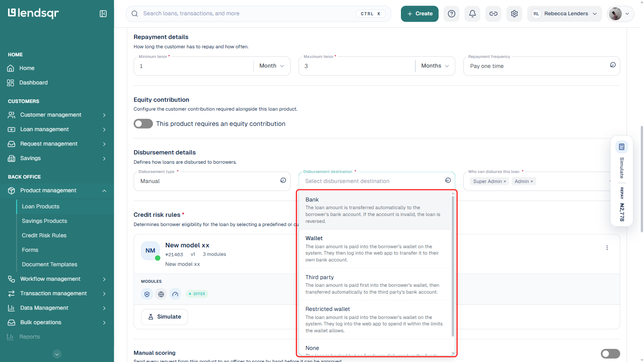Click the Customer management people icon

[12, 115]
